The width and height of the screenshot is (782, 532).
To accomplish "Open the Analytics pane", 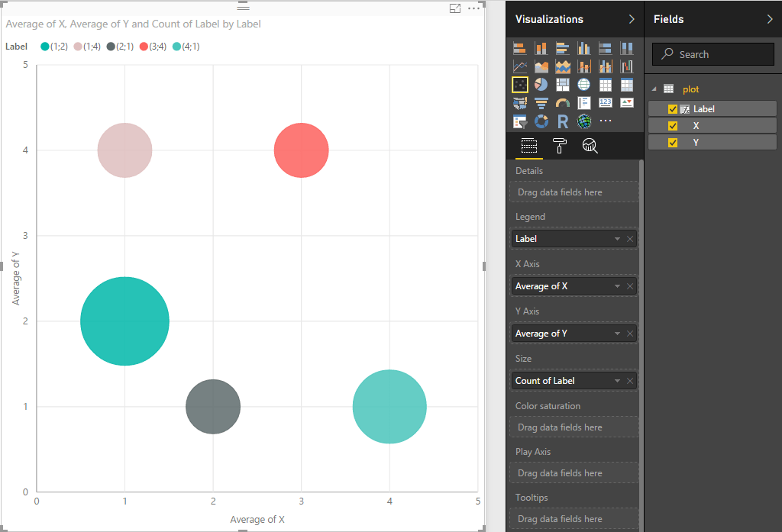I will point(590,145).
